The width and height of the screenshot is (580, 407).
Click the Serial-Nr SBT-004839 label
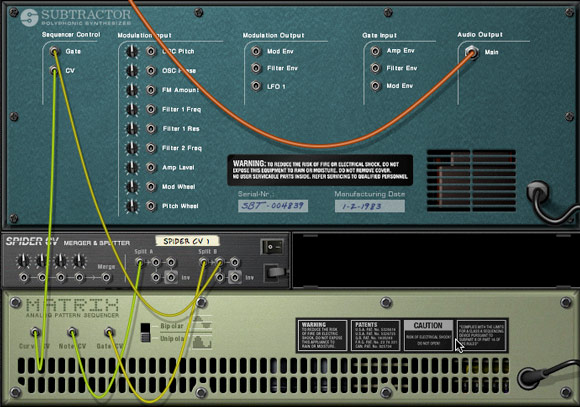pos(273,206)
